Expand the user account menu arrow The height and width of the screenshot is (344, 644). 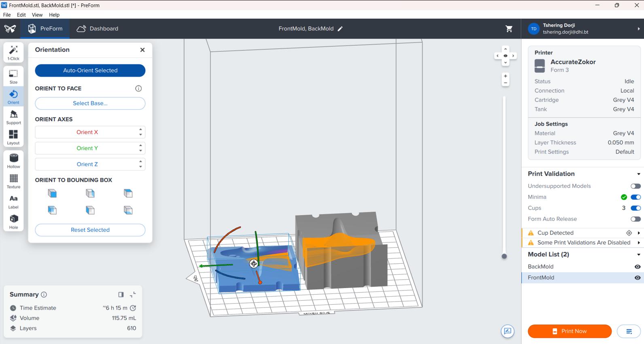(x=639, y=29)
